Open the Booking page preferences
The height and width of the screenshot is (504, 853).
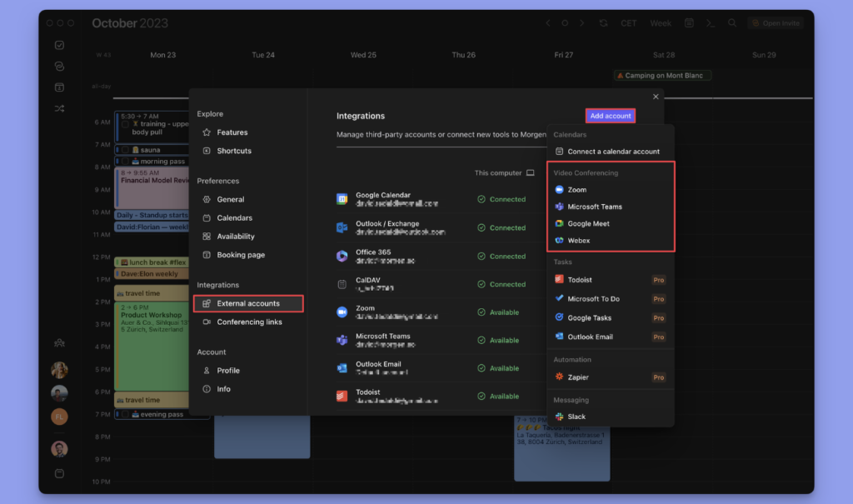tap(241, 255)
